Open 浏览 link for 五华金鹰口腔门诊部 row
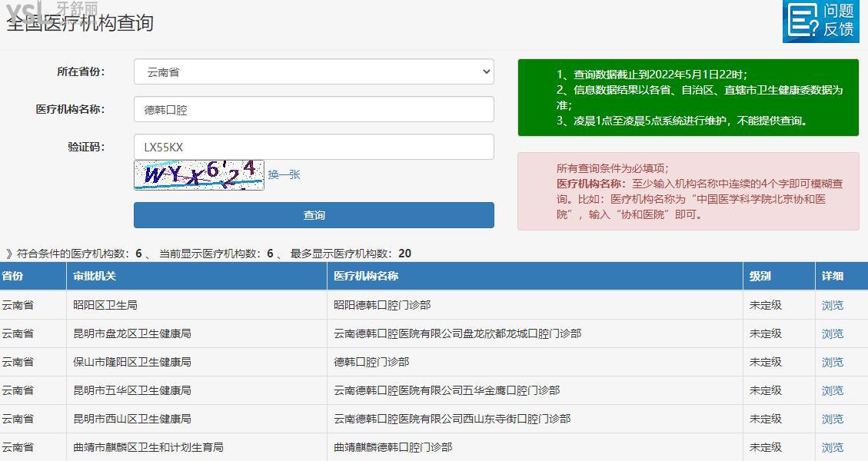This screenshot has height=461, width=868. [x=832, y=391]
